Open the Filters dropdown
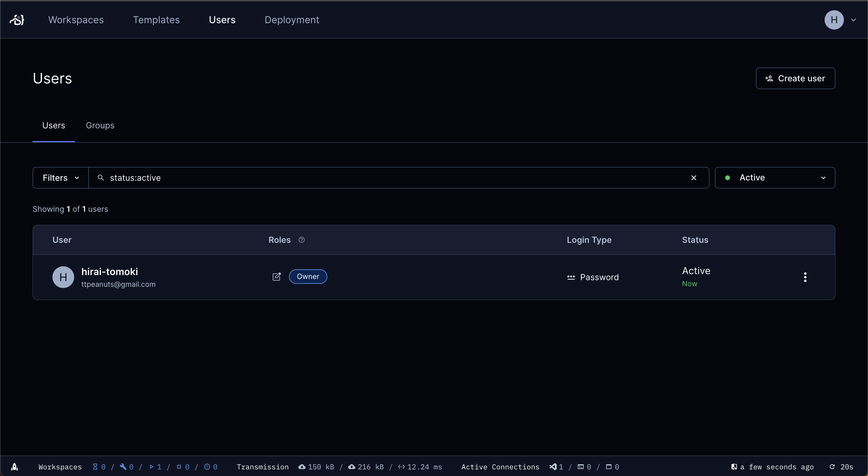 pyautogui.click(x=60, y=177)
